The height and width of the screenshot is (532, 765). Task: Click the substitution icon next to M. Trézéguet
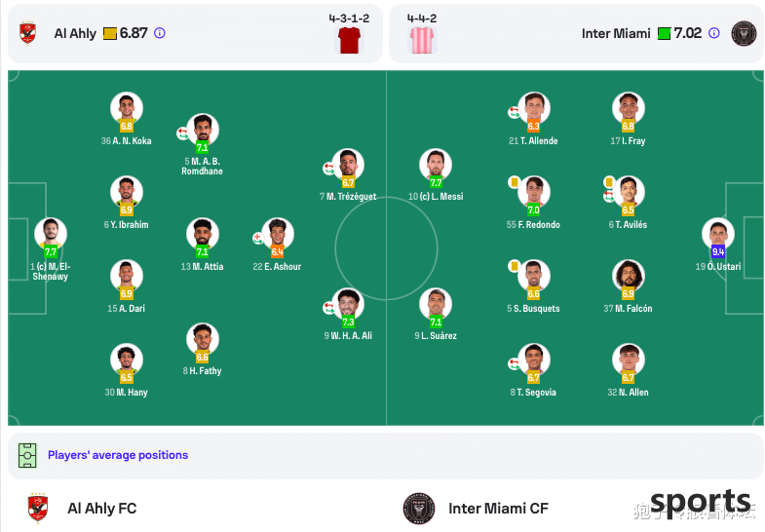[328, 169]
